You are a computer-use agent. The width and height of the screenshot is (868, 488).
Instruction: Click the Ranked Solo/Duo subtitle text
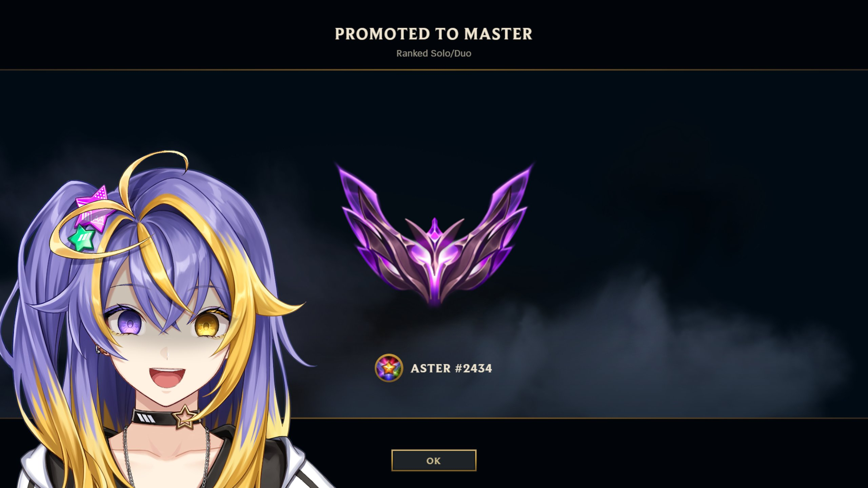click(434, 53)
